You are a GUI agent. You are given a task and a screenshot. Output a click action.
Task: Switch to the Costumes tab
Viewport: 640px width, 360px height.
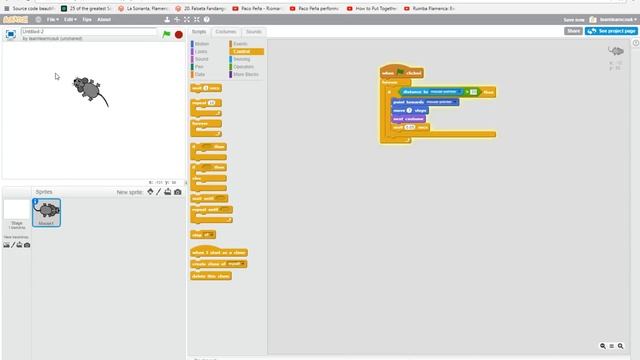pos(226,32)
